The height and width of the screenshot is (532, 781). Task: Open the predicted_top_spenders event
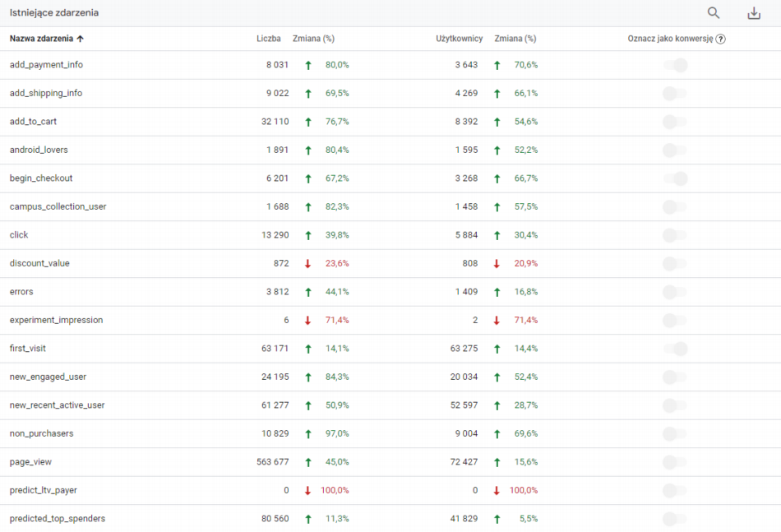(58, 519)
